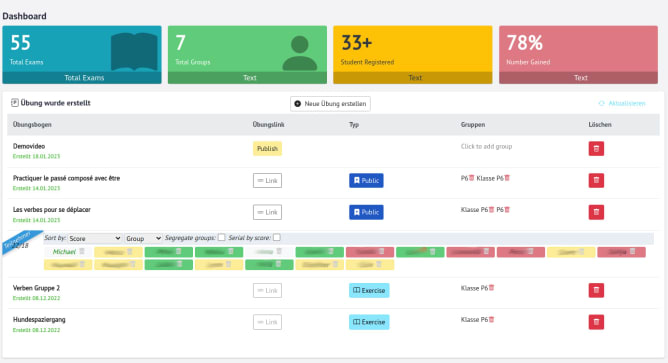Screen dimensions: 668x363
Task: Click the Verben Gruppe 2 title
Action: point(36,288)
